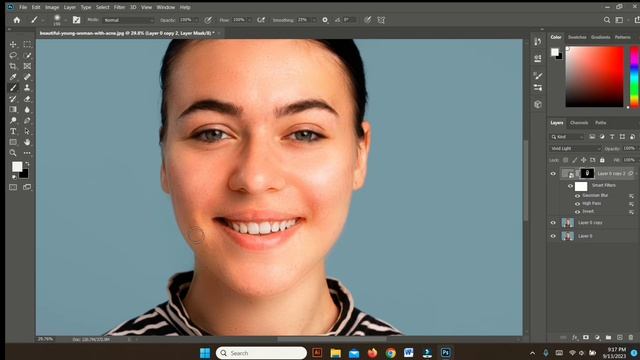Select the Frame tool
This screenshot has width=640, height=360.
click(27, 66)
